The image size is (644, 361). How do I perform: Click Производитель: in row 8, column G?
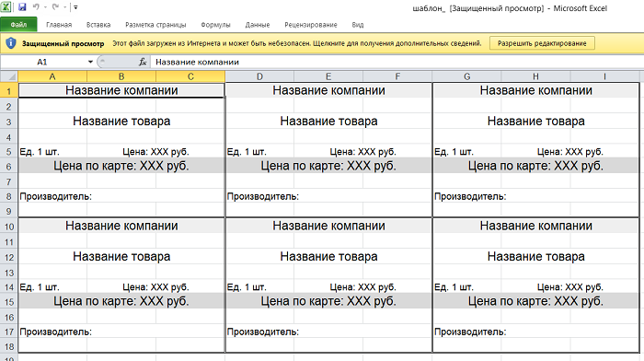470,196
